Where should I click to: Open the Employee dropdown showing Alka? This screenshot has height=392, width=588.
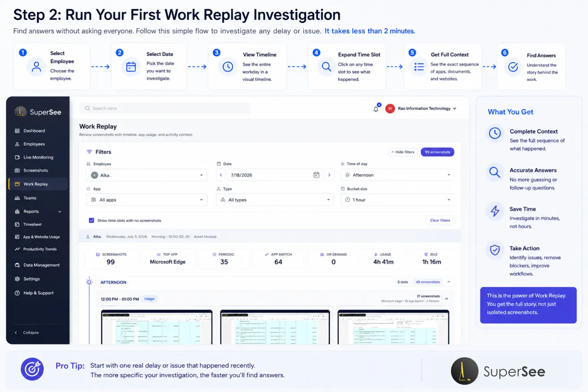147,175
